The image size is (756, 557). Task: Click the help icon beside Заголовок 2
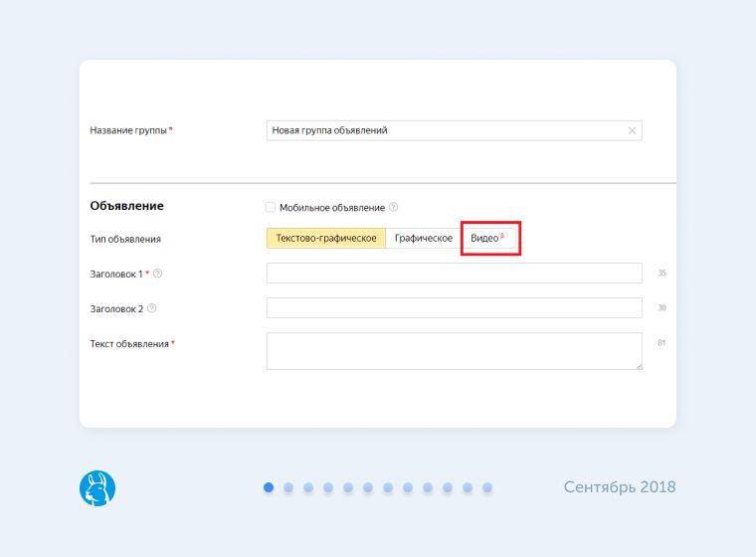tap(151, 308)
